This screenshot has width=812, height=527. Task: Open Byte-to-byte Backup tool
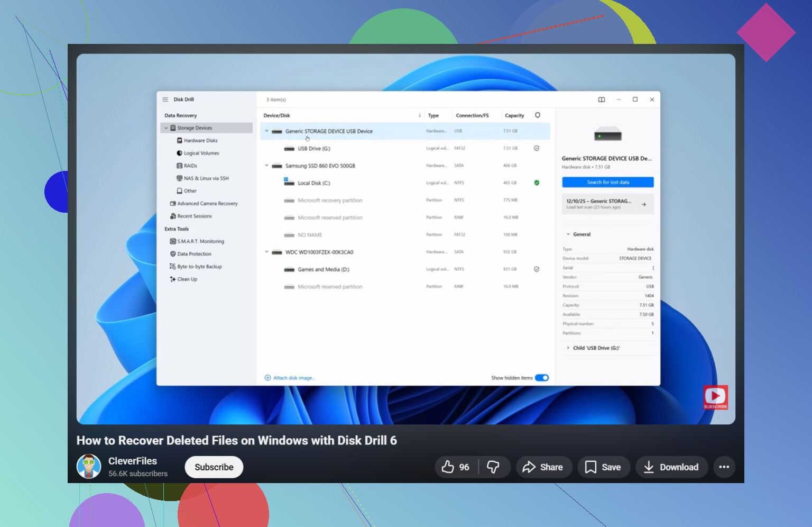(199, 267)
